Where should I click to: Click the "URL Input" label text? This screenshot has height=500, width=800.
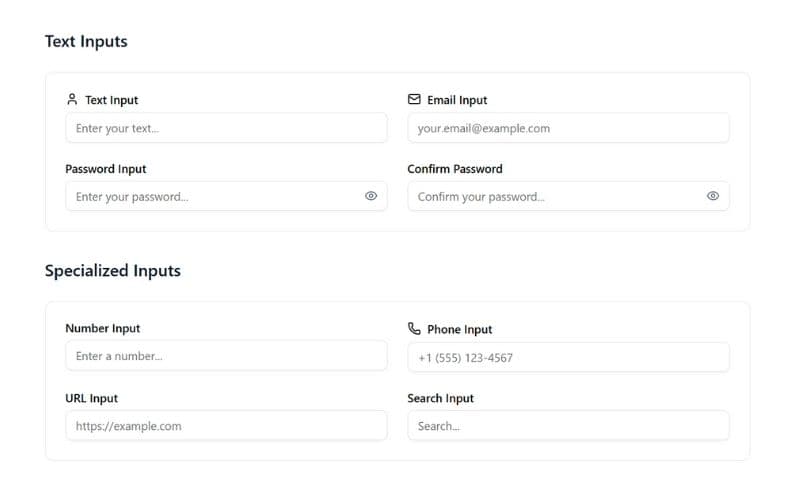(x=92, y=398)
